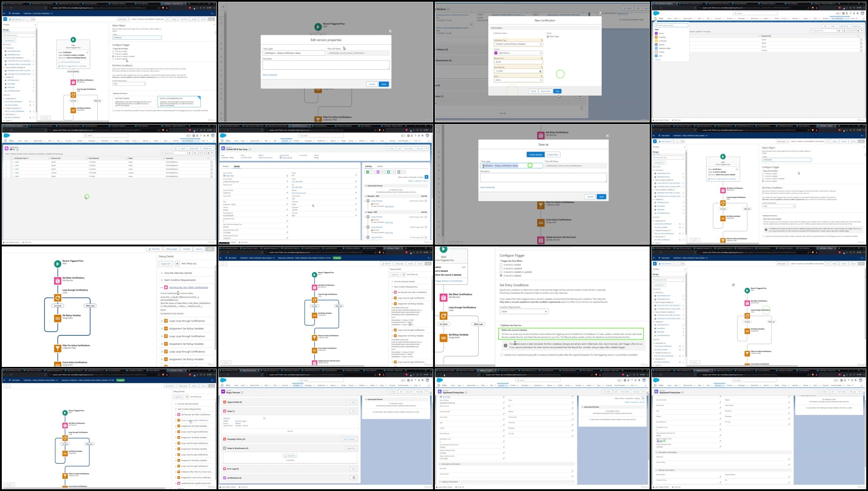Screen dimensions: 868x491
Task: Click the Get Records icon in zoomed trigger frame
Action: pos(443,297)
